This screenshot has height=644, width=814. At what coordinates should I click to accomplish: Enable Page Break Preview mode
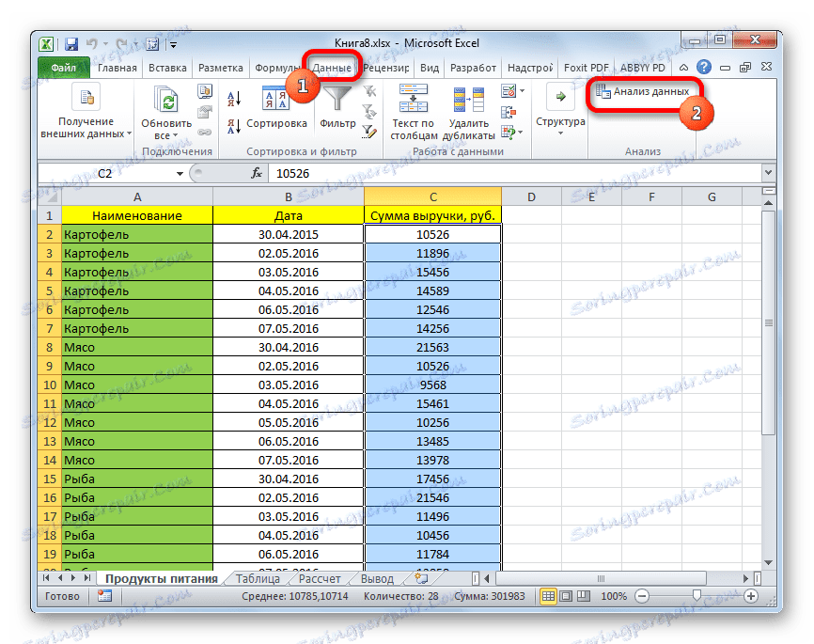point(584,595)
